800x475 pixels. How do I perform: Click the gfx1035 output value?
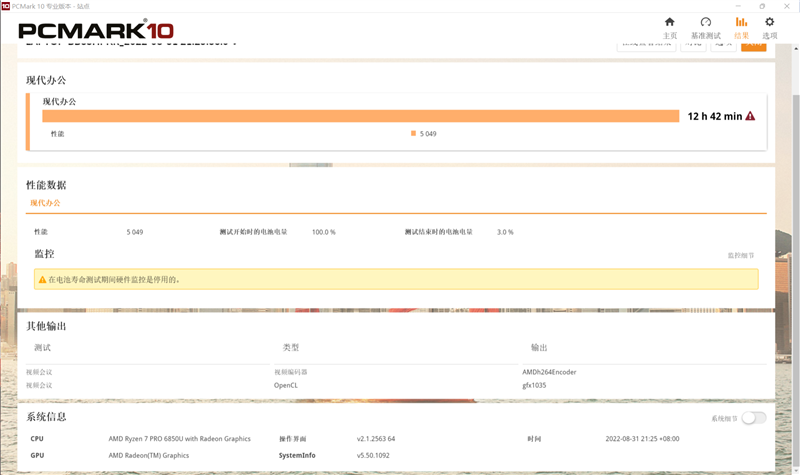(534, 386)
